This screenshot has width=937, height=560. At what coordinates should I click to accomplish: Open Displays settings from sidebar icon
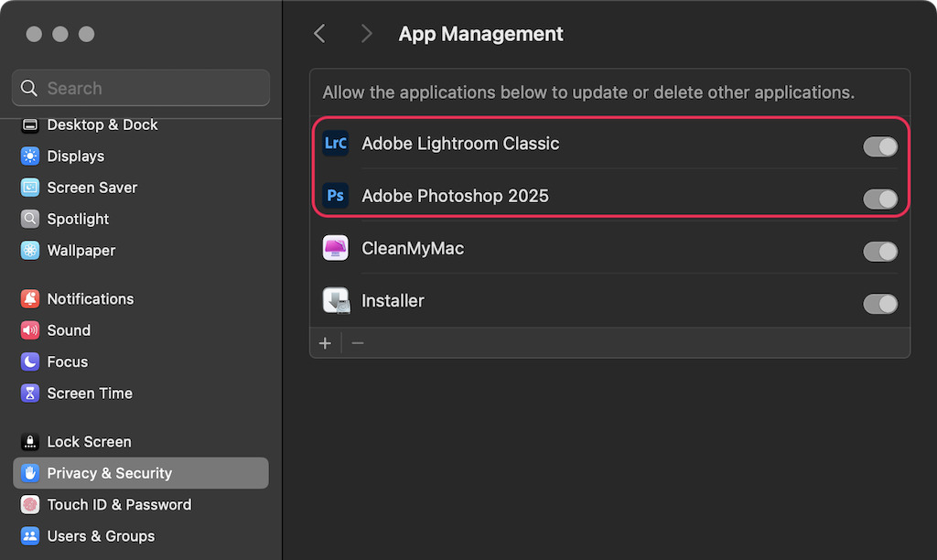click(31, 156)
